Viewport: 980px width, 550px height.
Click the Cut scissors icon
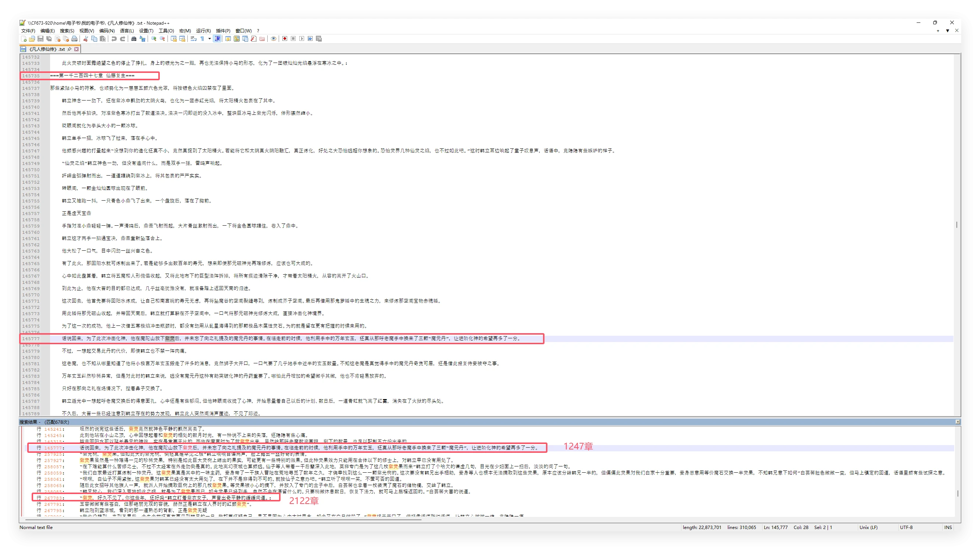86,39
